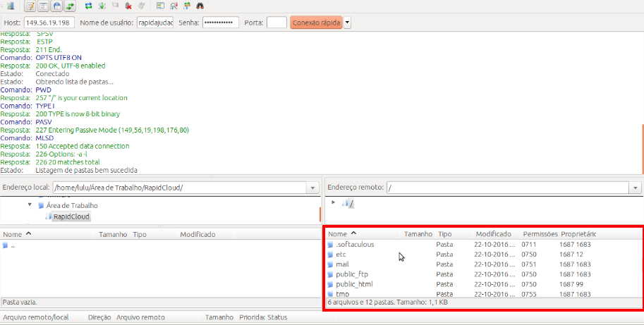The image size is (644, 325).
Task: Toggle local directory tree display
Action: click(x=43, y=6)
